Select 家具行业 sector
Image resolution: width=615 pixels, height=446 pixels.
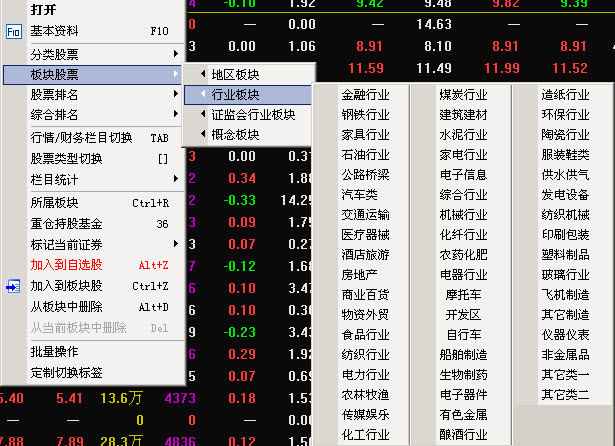coord(365,135)
